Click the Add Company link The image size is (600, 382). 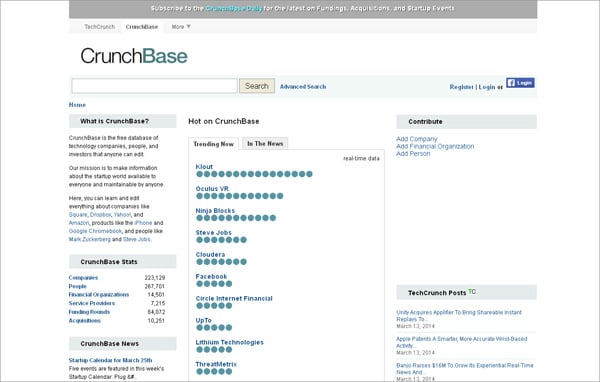417,139
